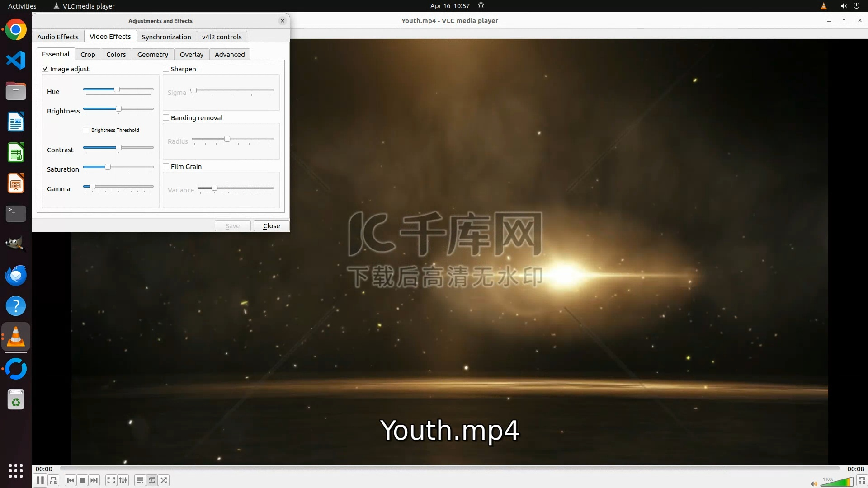Enable shuffle (random) playback
Viewport: 868px width, 488px height.
pyautogui.click(x=164, y=480)
